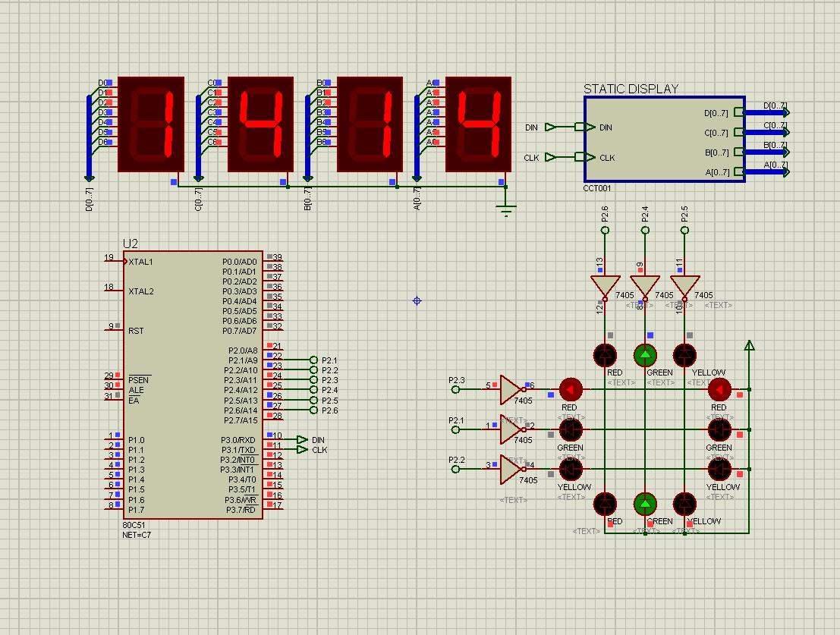
Task: Select the seven-segment display on bus C[0..7]
Action: click(260, 124)
